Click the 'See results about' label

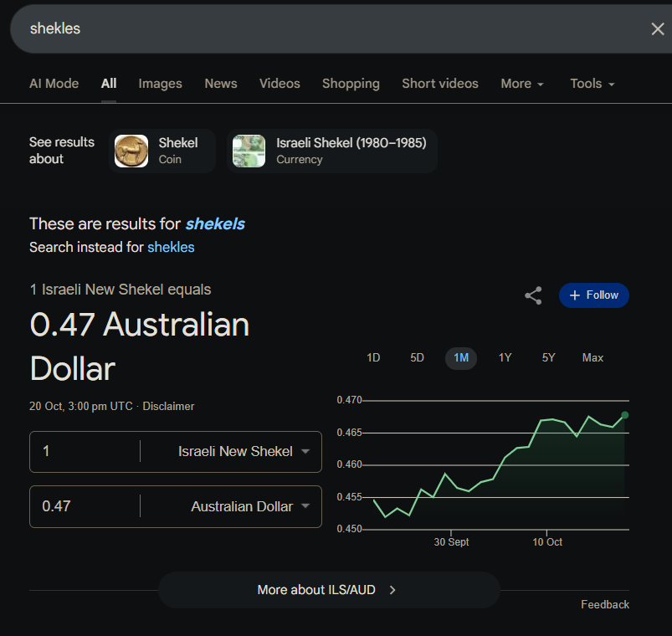click(62, 151)
